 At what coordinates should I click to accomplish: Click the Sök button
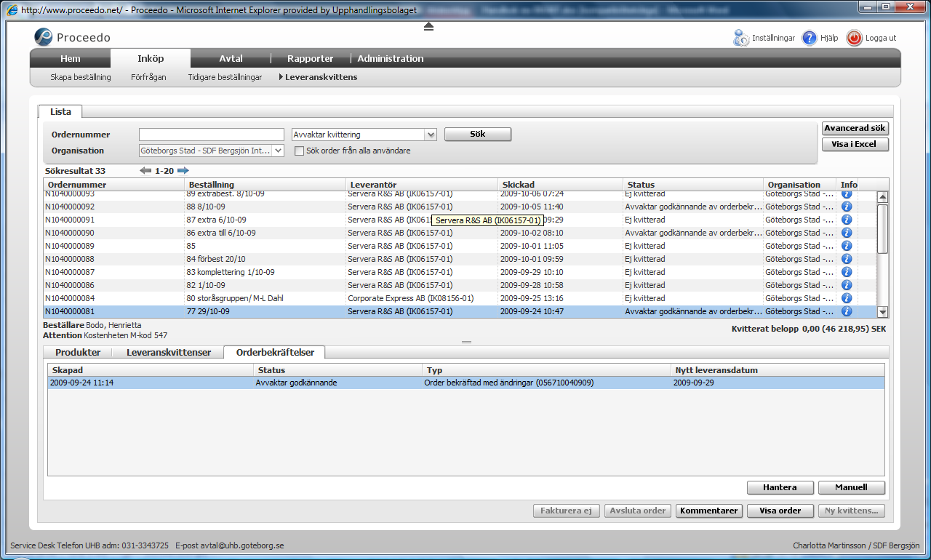(477, 135)
